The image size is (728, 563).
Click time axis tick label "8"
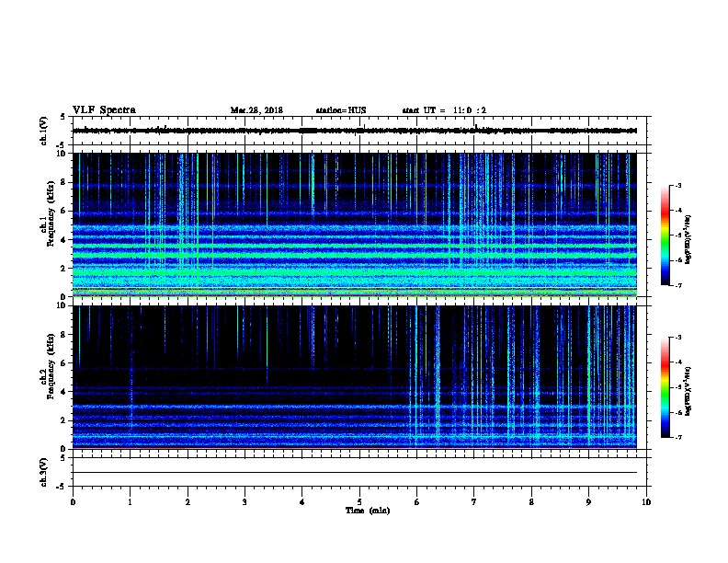tap(531, 501)
